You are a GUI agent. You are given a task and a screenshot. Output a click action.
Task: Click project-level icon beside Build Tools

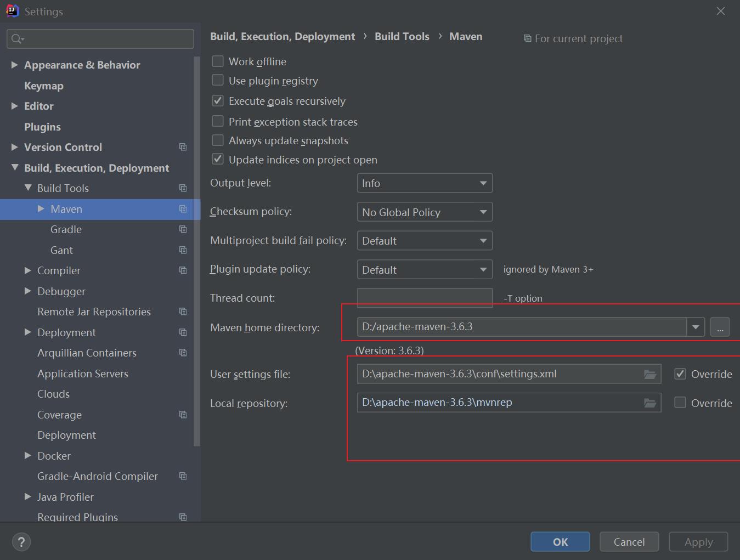tap(183, 188)
